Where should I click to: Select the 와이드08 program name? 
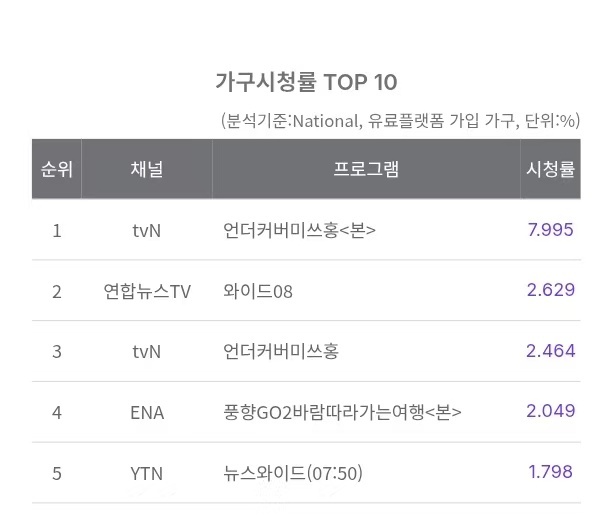tap(259, 291)
